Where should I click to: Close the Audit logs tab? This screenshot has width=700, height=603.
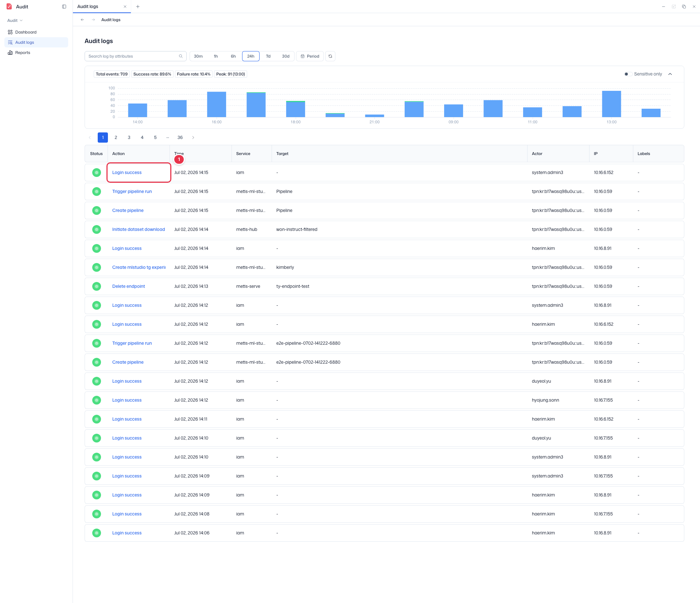tap(125, 7)
